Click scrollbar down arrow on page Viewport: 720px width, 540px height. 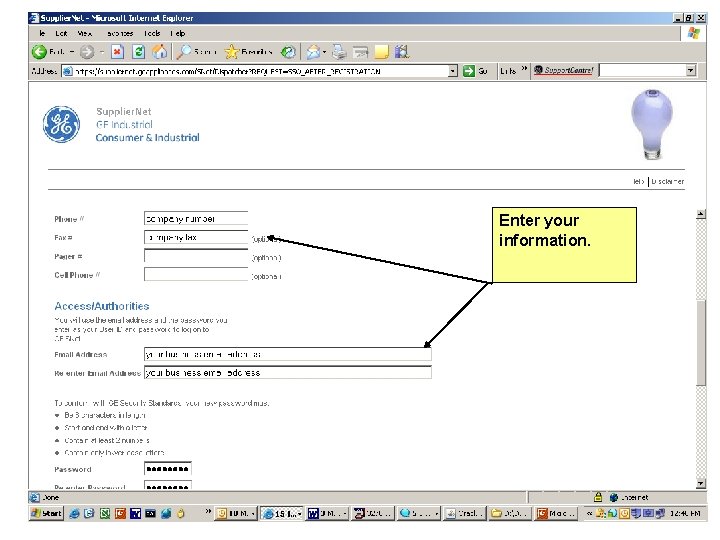click(701, 484)
